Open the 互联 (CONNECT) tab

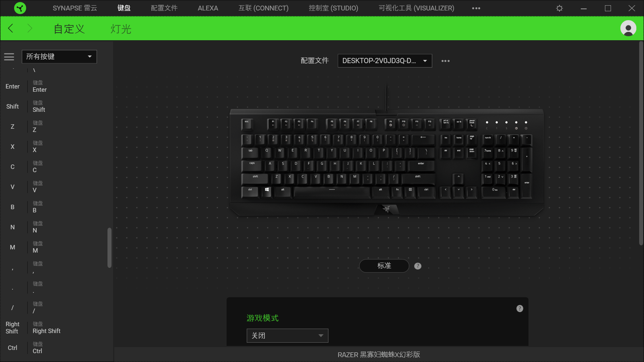pyautogui.click(x=264, y=8)
